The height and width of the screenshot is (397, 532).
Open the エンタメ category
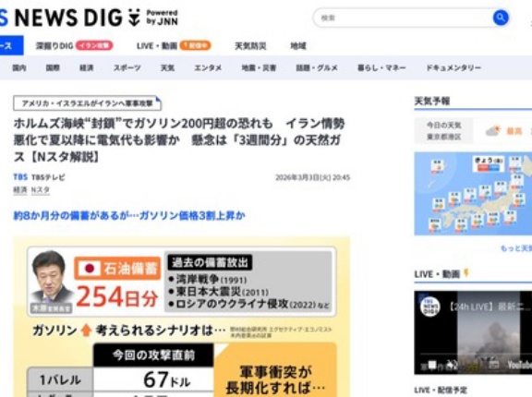coord(208,67)
